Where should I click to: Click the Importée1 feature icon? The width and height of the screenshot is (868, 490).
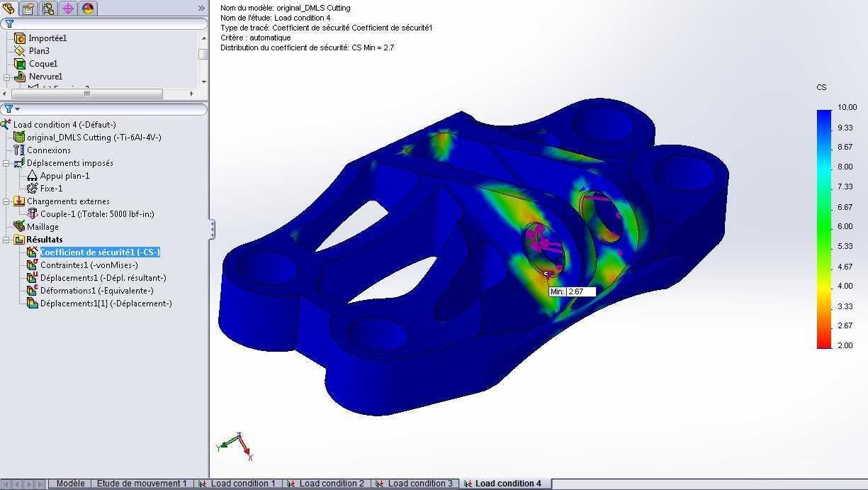click(x=20, y=38)
